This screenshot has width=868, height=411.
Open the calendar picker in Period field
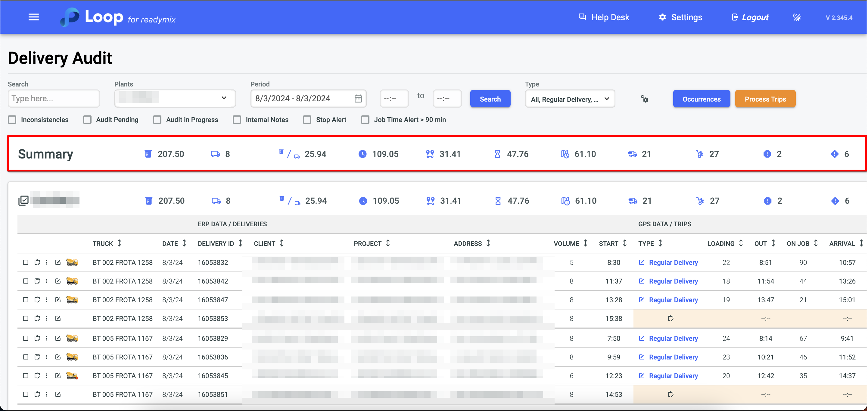pos(358,99)
